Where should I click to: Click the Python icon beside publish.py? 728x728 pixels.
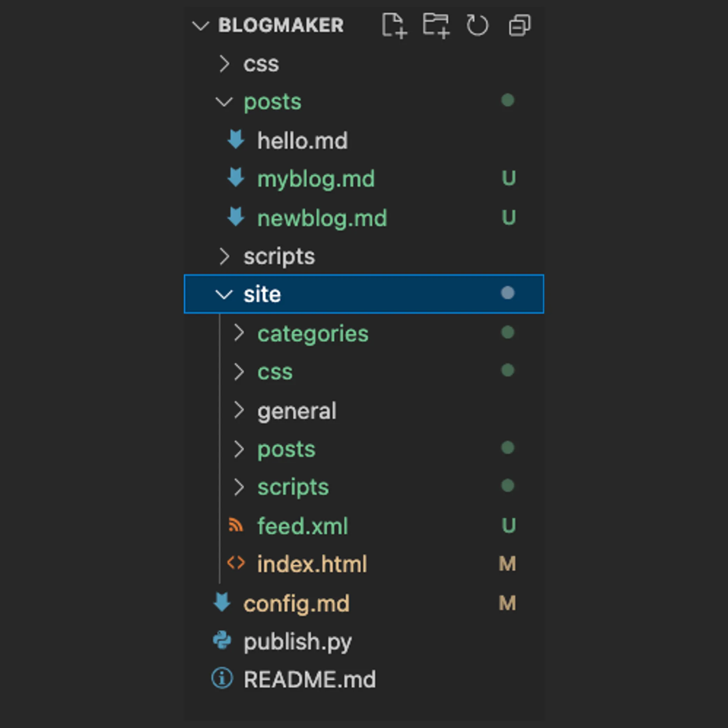222,640
